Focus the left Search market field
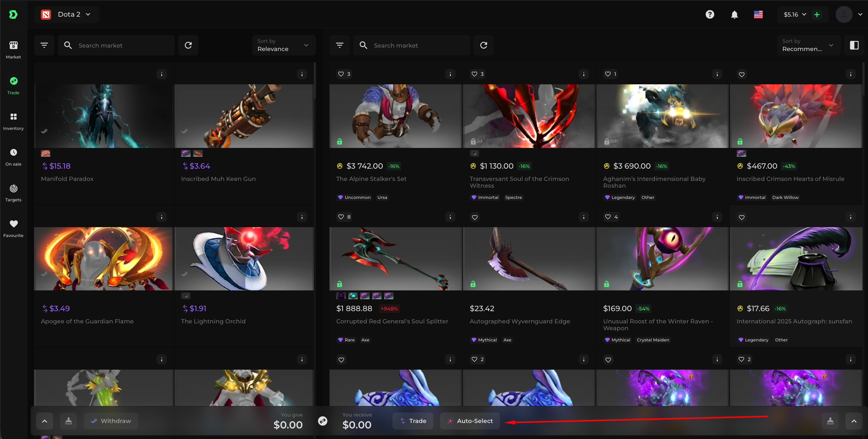Viewport: 868px width, 439px height. [x=116, y=45]
